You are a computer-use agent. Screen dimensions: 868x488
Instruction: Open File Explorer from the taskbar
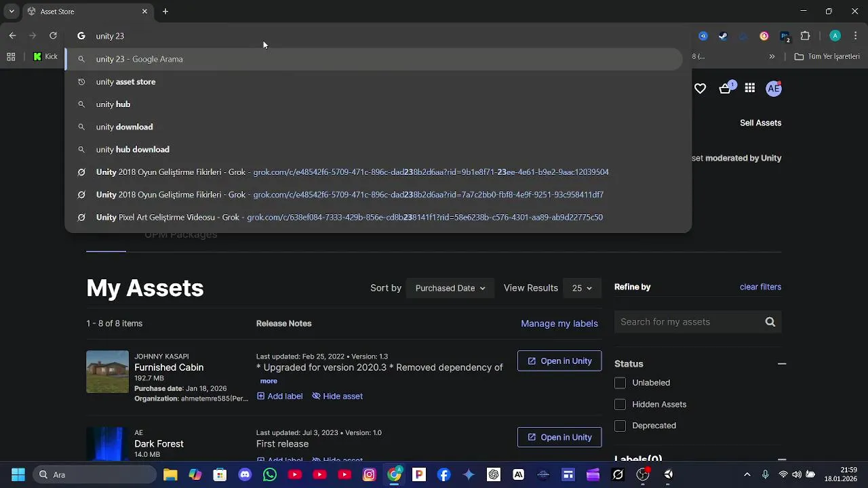(x=170, y=474)
